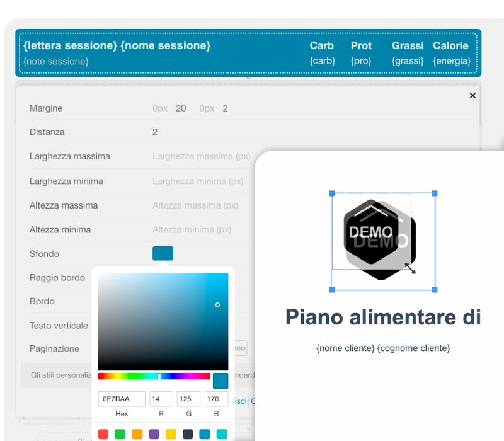This screenshot has width=504, height=441.
Task: Click the current color preview square
Action: point(219,381)
